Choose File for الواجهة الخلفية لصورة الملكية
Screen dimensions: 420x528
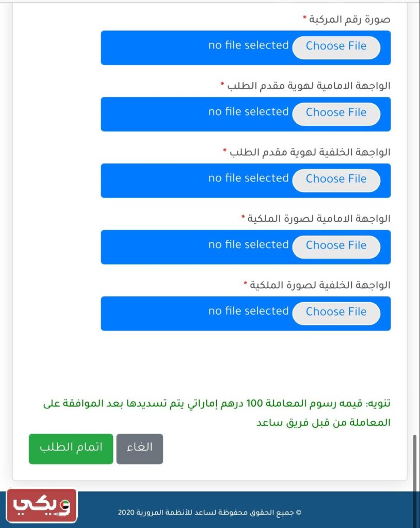[336, 312]
